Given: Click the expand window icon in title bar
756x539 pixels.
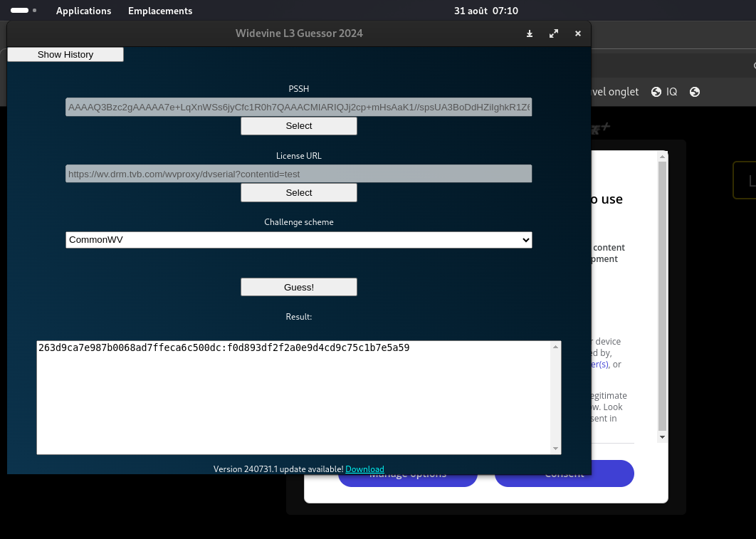Looking at the screenshot, I should point(554,33).
